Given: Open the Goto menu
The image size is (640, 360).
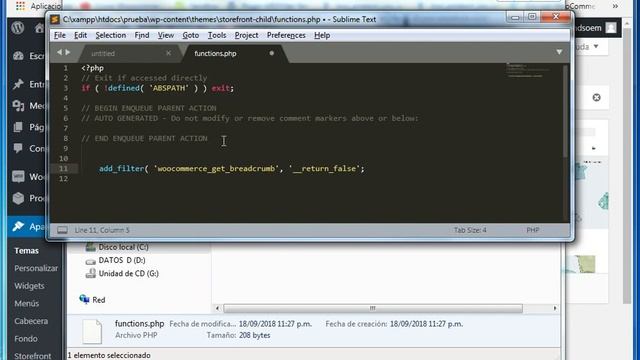Looking at the screenshot, I should 191,36.
